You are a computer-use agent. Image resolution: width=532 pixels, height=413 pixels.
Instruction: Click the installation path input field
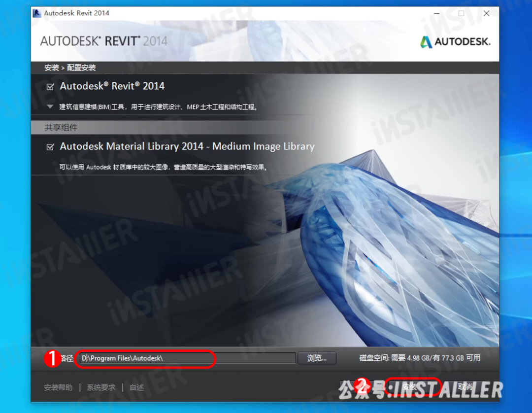click(x=188, y=358)
